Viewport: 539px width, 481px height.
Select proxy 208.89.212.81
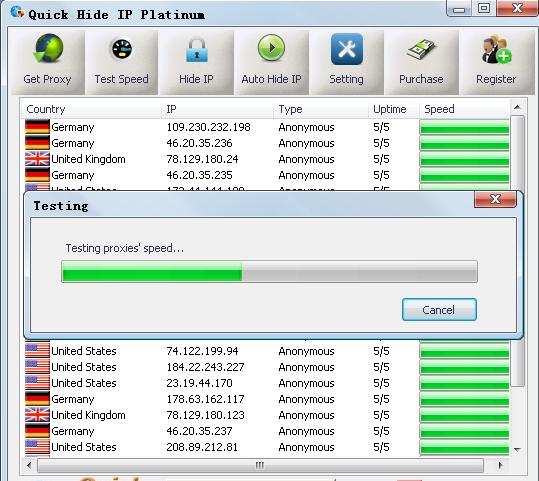pyautogui.click(x=266, y=447)
